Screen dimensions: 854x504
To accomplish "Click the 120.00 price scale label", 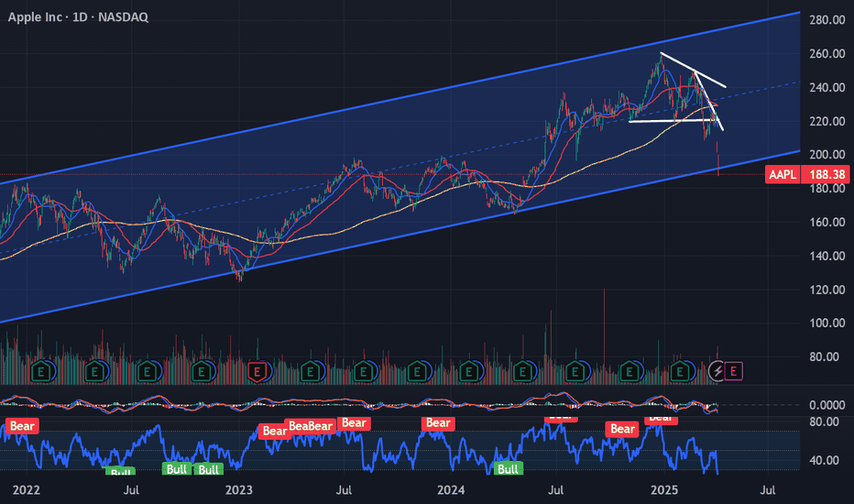I will (827, 290).
